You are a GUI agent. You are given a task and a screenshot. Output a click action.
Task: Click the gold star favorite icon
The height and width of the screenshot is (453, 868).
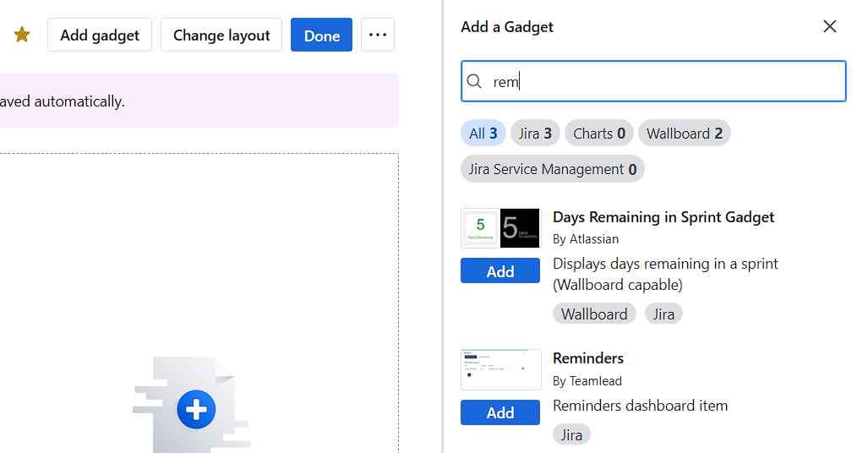point(22,35)
